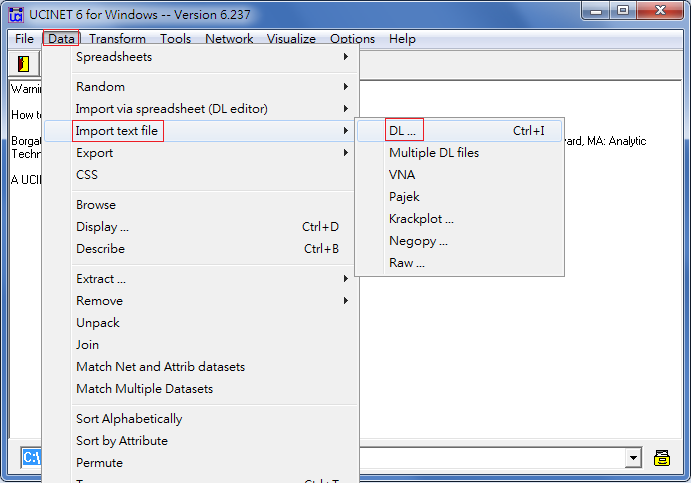Open the Transform menu
Screen dimensions: 691x483
click(117, 39)
